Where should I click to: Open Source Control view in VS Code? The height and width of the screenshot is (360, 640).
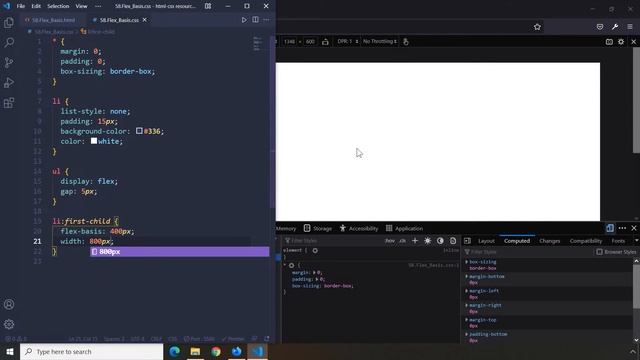(x=9, y=62)
